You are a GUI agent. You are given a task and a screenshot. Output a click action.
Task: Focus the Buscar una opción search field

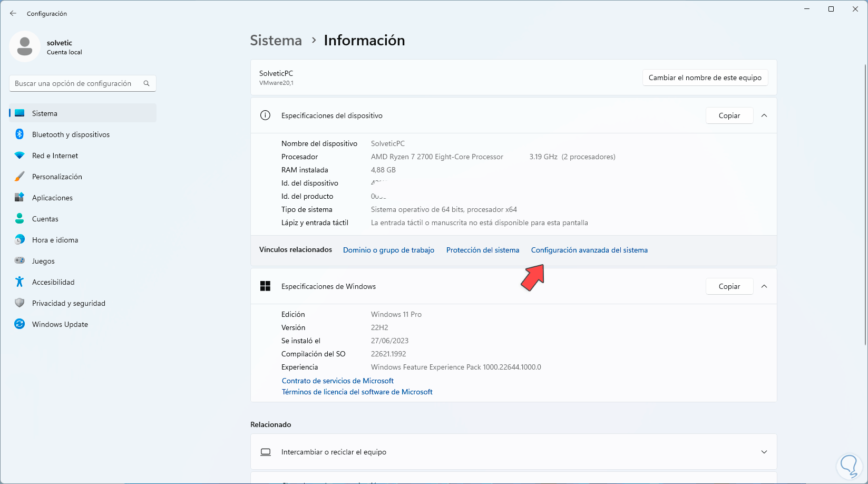click(x=74, y=83)
